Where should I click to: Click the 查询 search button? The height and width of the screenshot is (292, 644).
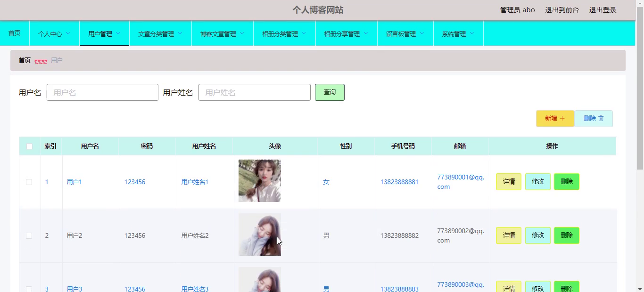click(330, 92)
